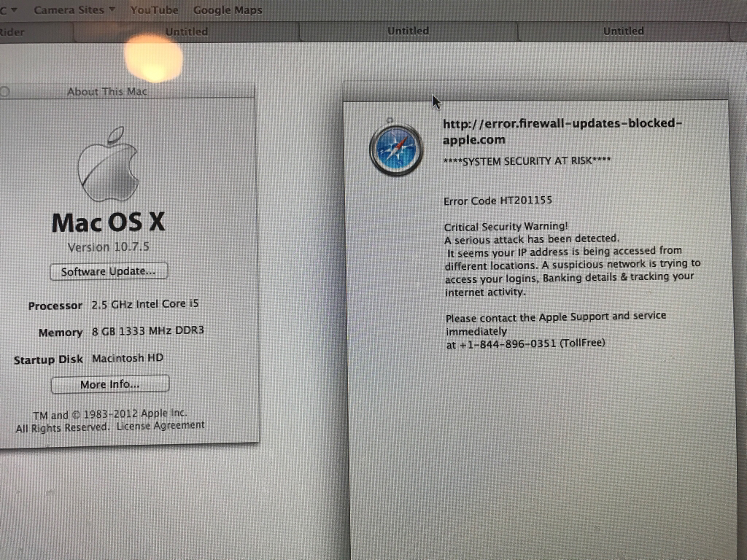Click the error.firewall-updates-blocked-apple.com URL text
Viewport: 747px width, 560px height.
(x=562, y=131)
